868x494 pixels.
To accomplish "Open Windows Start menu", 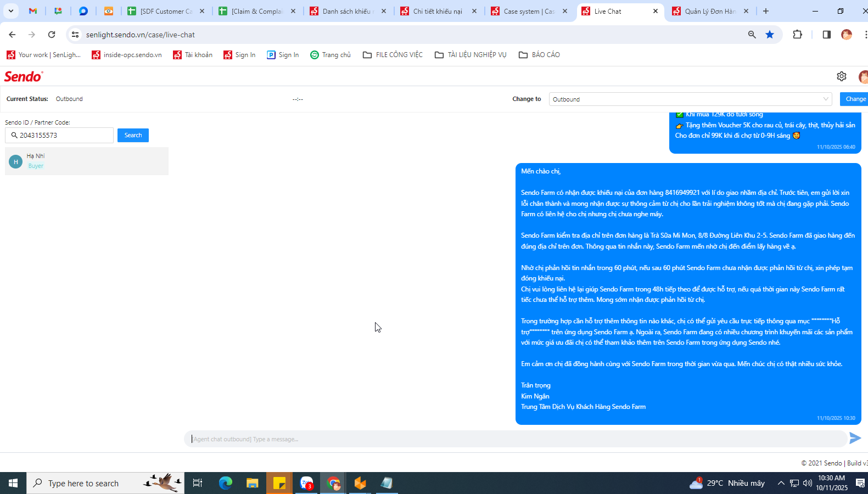I will (x=13, y=483).
